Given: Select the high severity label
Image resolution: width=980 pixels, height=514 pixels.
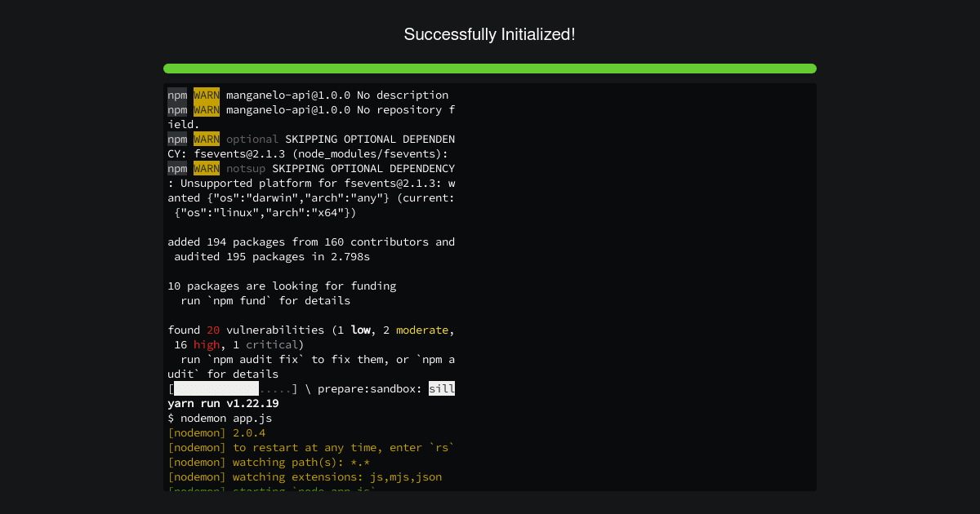Looking at the screenshot, I should click(x=206, y=344).
